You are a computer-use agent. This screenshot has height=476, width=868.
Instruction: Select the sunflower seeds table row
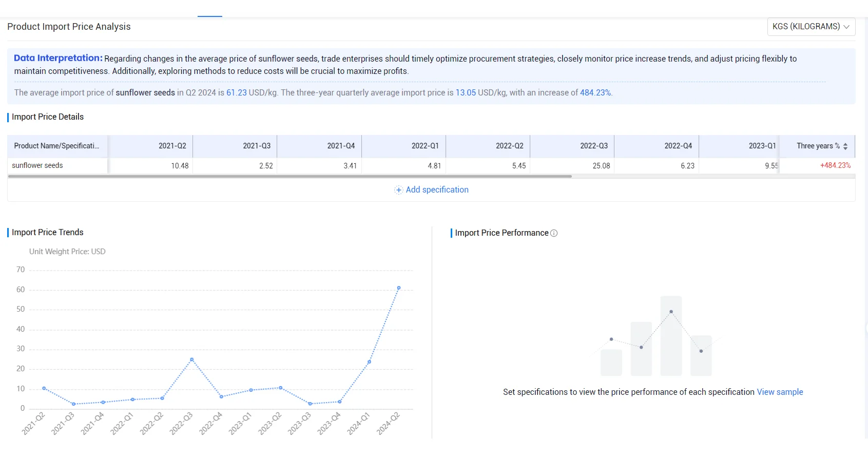tap(431, 166)
